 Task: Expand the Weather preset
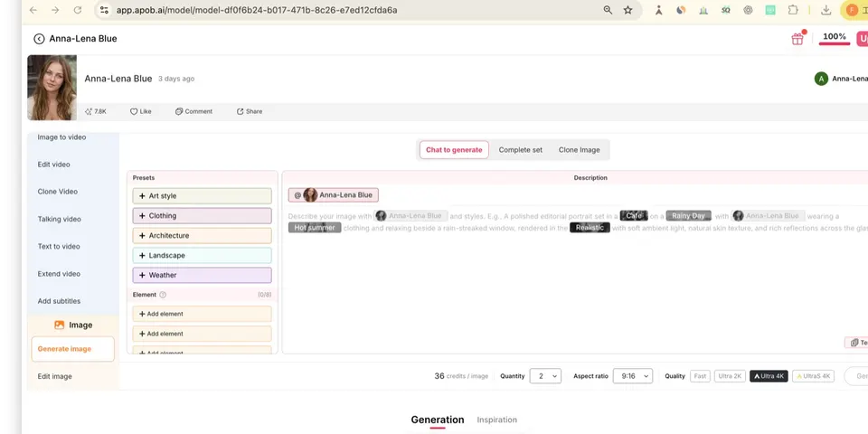(202, 275)
